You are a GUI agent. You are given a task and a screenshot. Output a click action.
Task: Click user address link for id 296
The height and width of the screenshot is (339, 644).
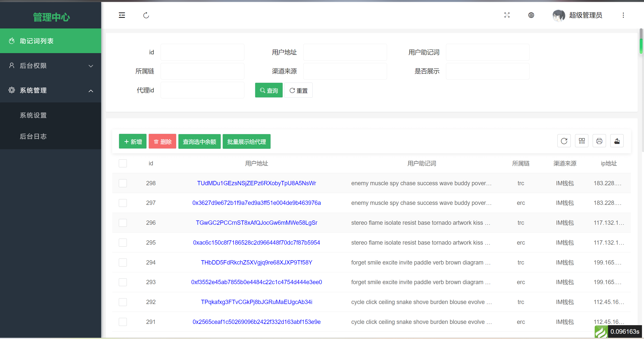click(256, 223)
